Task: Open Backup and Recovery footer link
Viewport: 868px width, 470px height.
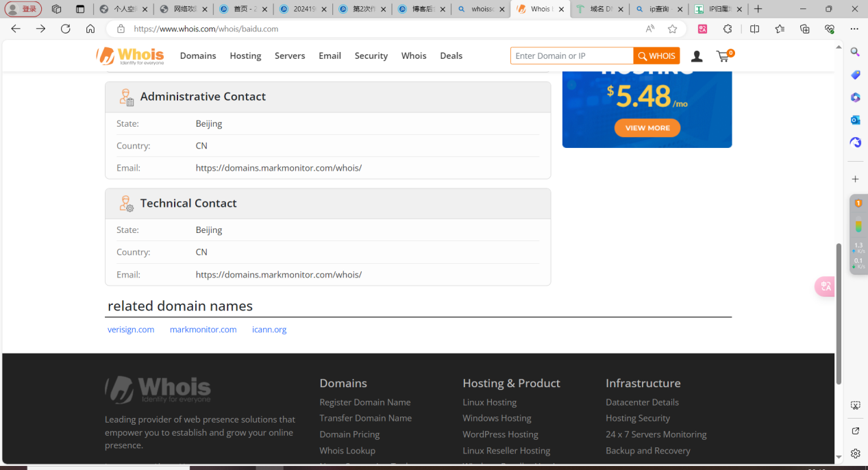Action: (648, 451)
